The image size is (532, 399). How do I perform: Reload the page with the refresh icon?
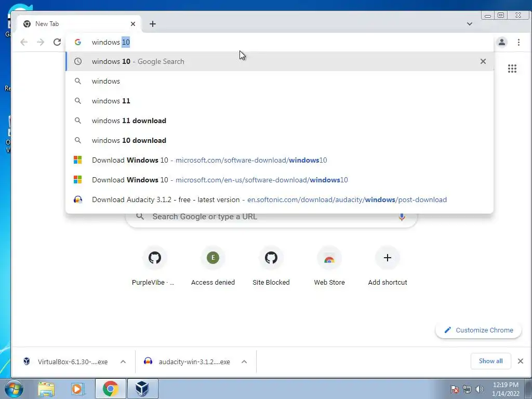57,42
